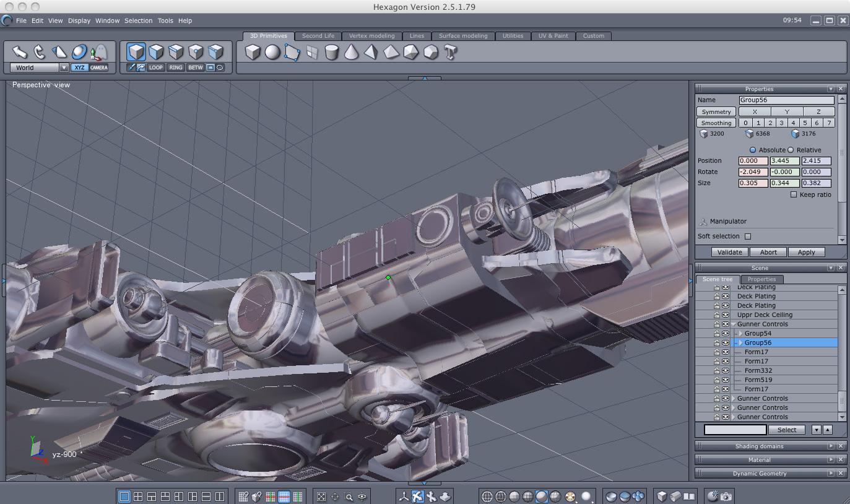Select the sphere primitive icon
Screen dimensions: 850x504
272,53
